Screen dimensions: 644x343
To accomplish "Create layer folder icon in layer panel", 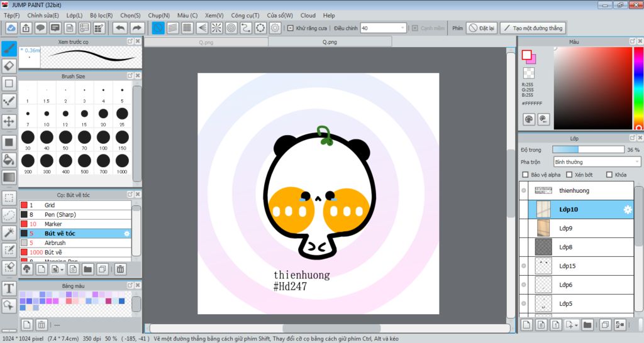I will 587,325.
